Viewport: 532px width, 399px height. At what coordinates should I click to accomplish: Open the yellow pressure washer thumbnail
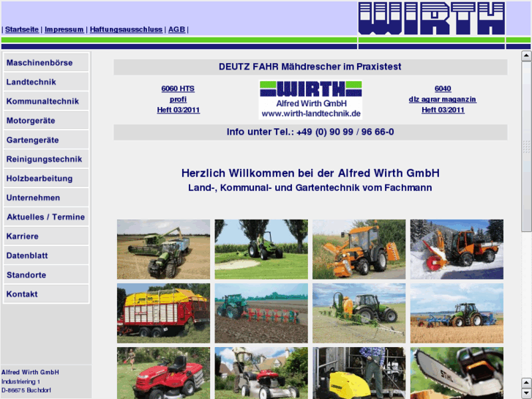click(x=359, y=373)
